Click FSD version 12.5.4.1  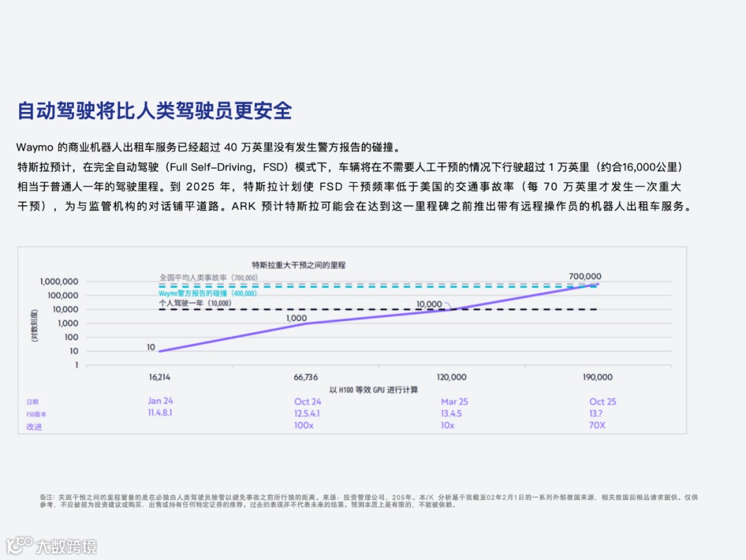coord(307,414)
